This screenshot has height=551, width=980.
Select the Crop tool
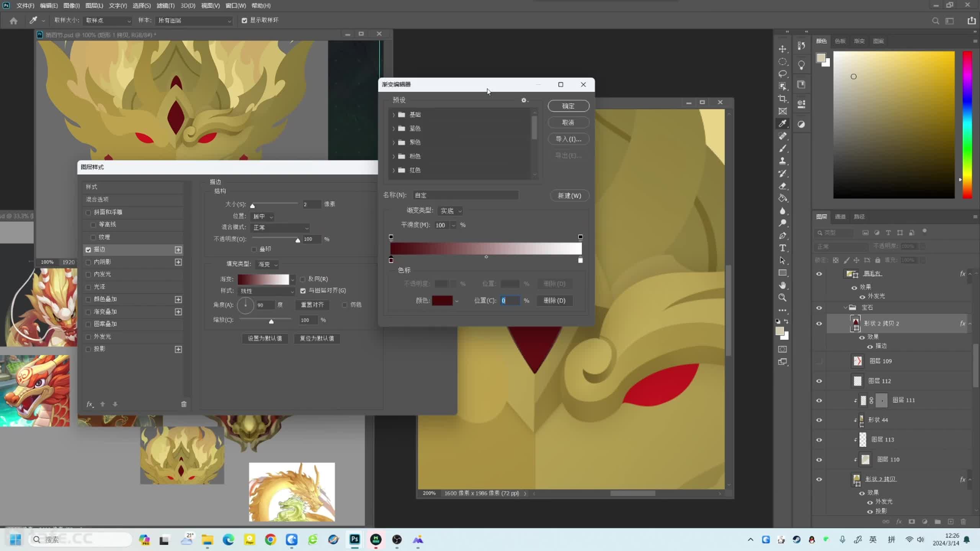(x=782, y=99)
